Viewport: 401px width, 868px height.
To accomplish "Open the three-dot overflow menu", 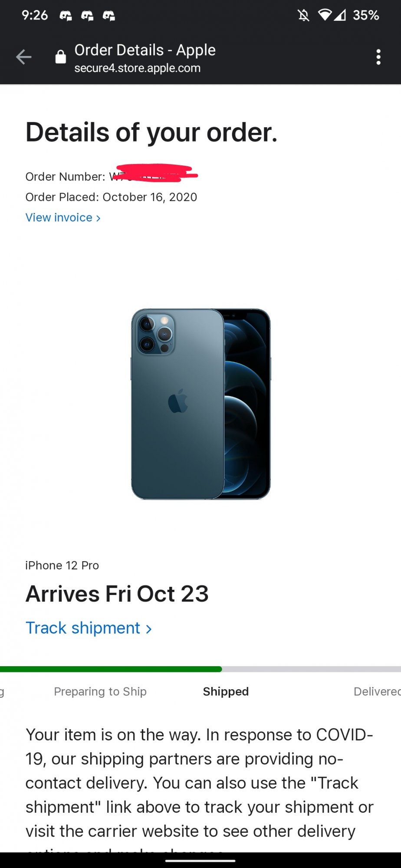I will (x=378, y=57).
